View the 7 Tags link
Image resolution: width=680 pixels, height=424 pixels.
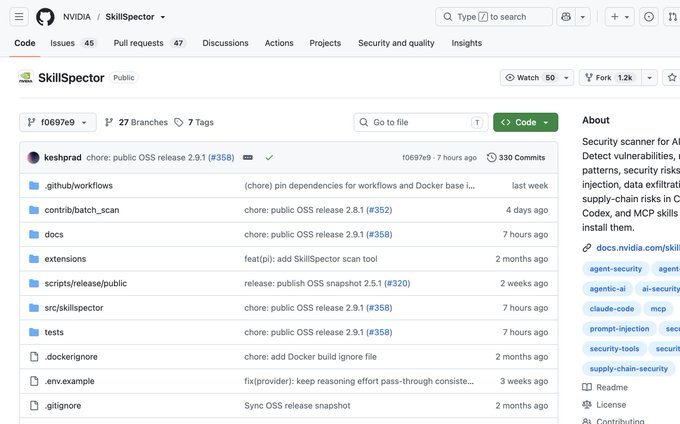tap(194, 122)
